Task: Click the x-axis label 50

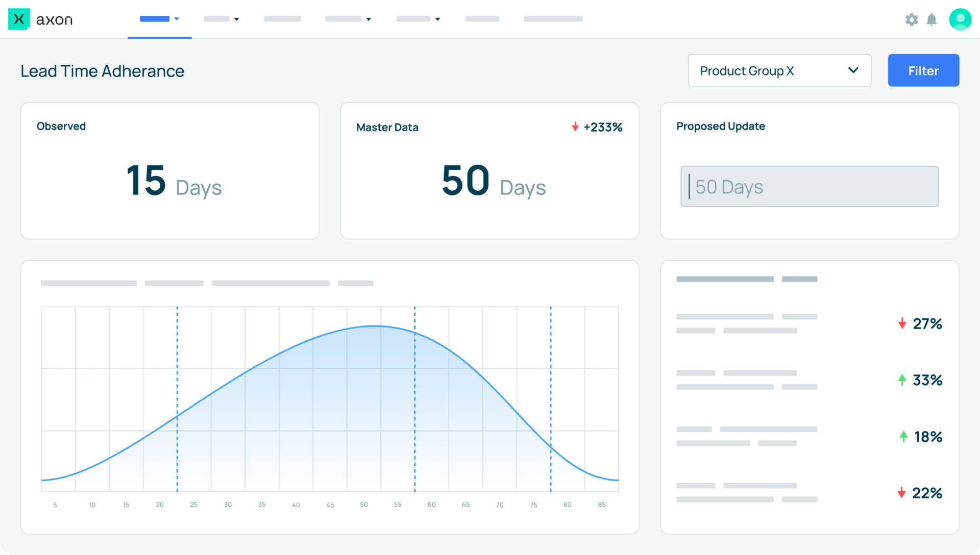Action: point(364,504)
